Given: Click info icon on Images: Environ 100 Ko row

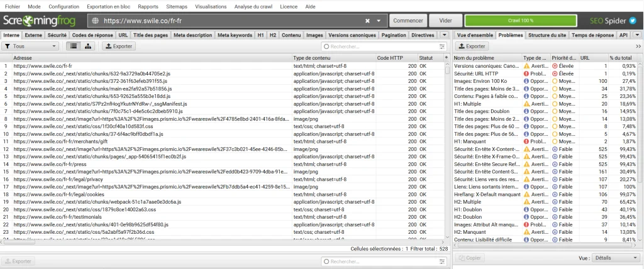Looking at the screenshot, I should pyautogui.click(x=526, y=81).
